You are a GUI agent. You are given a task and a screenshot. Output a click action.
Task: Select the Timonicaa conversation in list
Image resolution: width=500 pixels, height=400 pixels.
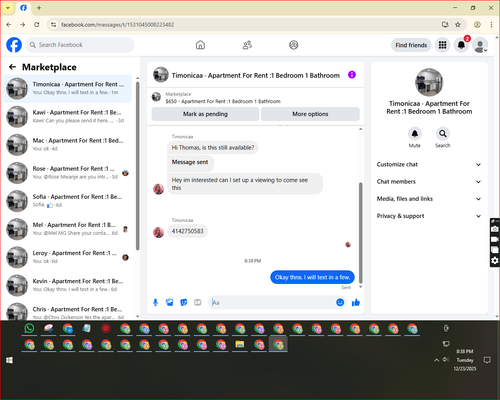pos(68,88)
